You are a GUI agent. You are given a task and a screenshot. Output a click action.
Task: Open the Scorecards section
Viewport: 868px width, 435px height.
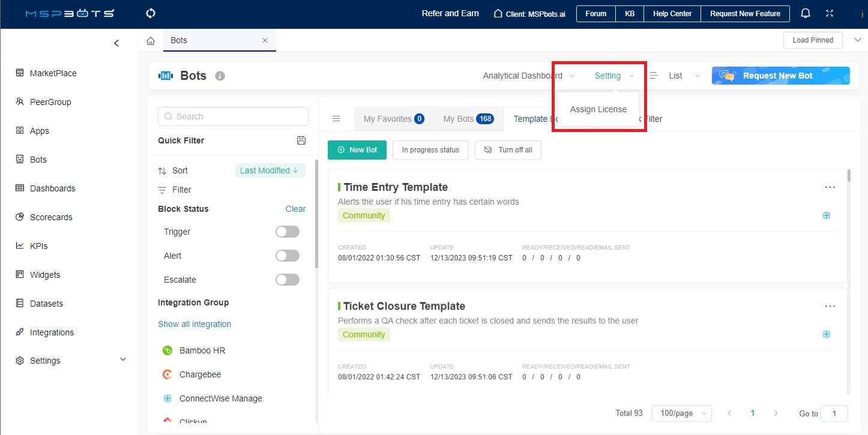tap(51, 217)
